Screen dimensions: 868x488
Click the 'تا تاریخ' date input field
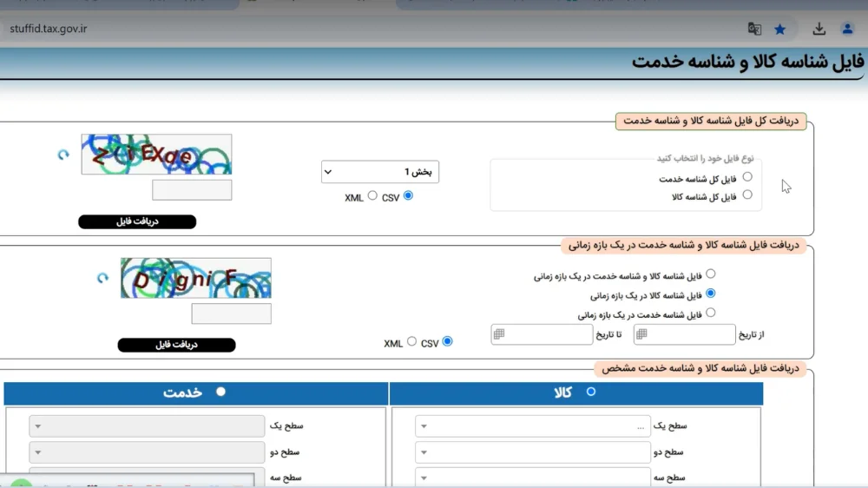point(542,334)
